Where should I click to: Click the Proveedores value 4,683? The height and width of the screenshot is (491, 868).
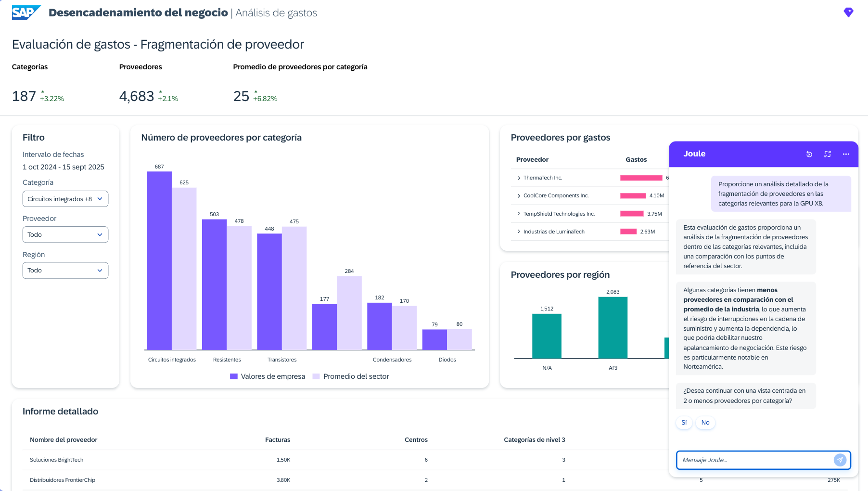137,96
